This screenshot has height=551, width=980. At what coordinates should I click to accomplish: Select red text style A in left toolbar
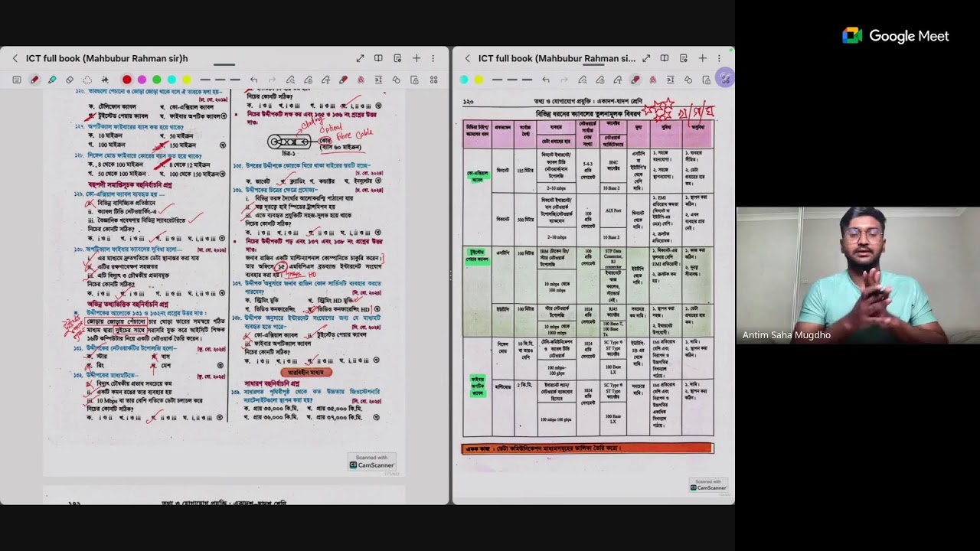click(x=361, y=80)
